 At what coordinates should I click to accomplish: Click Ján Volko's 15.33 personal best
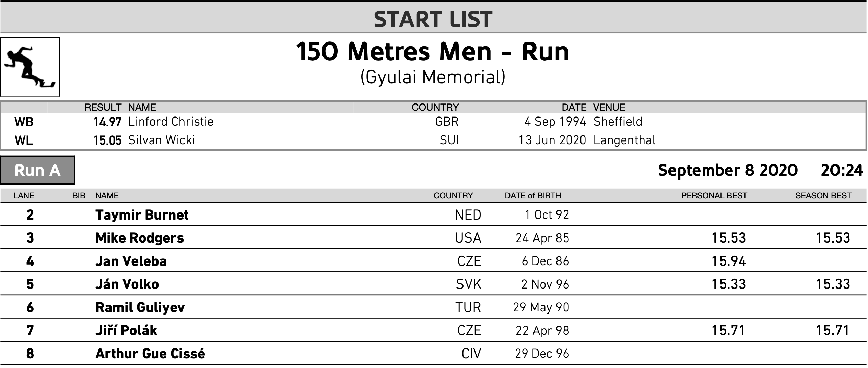[x=729, y=284]
